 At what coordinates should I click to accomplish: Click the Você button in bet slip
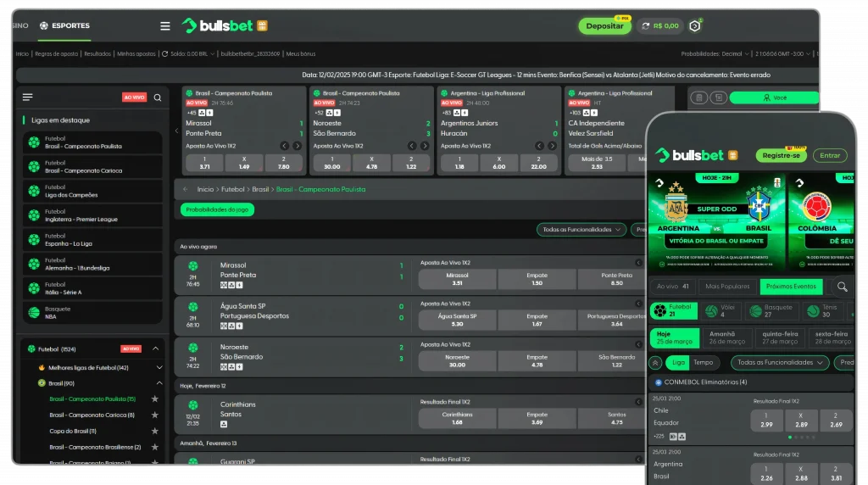774,98
